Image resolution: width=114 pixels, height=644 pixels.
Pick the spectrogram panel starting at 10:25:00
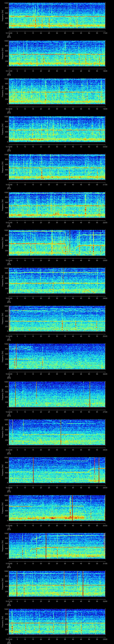point(57,357)
